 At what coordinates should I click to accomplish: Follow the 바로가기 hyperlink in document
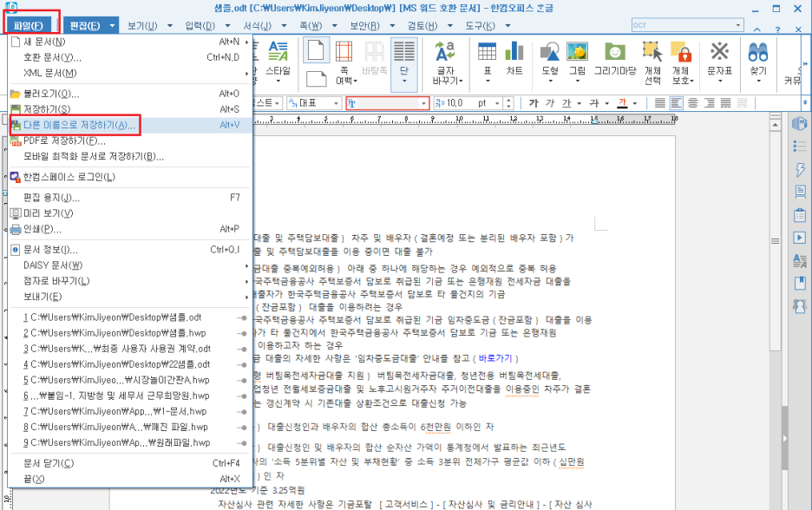coord(495,358)
